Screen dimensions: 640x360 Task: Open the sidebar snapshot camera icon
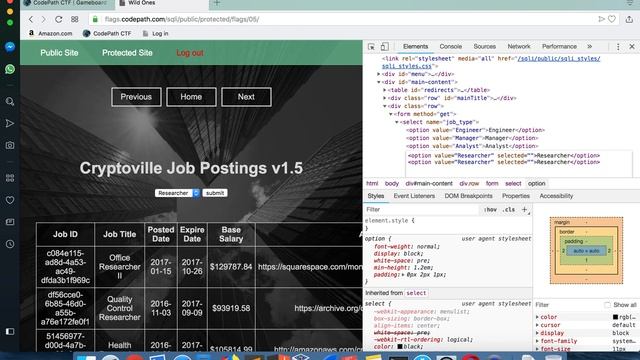click(10, 145)
